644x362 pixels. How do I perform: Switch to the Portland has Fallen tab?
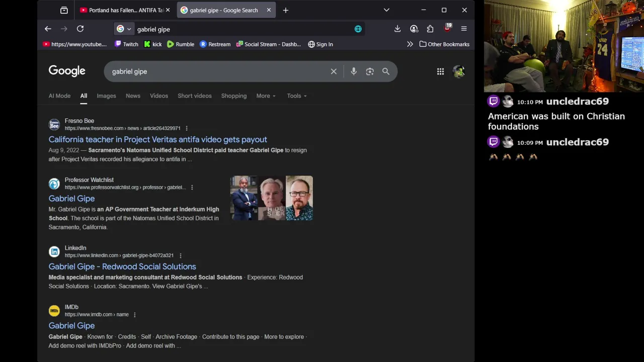[x=124, y=10]
